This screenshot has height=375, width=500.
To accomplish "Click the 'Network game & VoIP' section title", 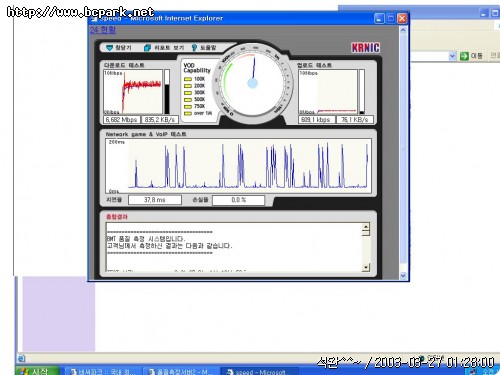I will tap(146, 134).
